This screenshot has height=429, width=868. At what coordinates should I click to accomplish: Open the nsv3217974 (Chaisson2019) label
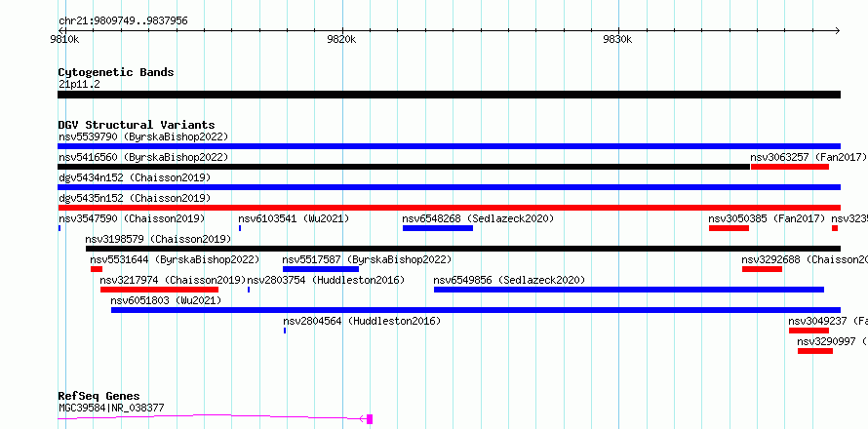(173, 280)
